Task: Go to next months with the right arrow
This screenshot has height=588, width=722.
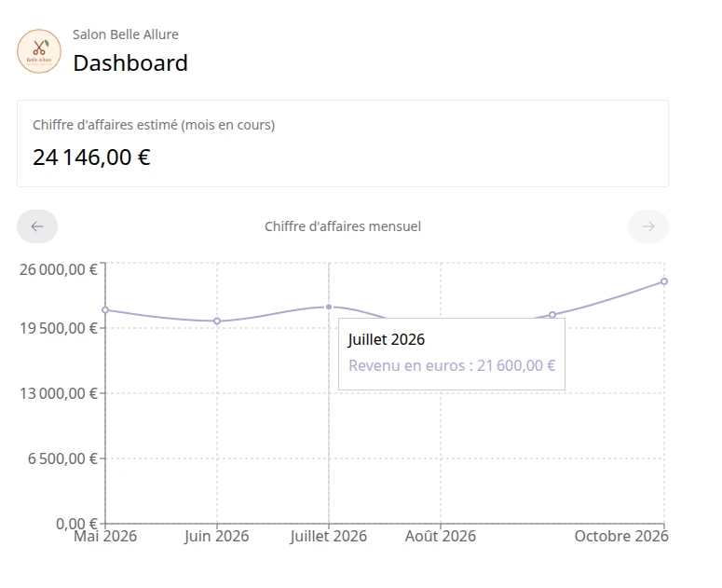Action: pos(648,226)
